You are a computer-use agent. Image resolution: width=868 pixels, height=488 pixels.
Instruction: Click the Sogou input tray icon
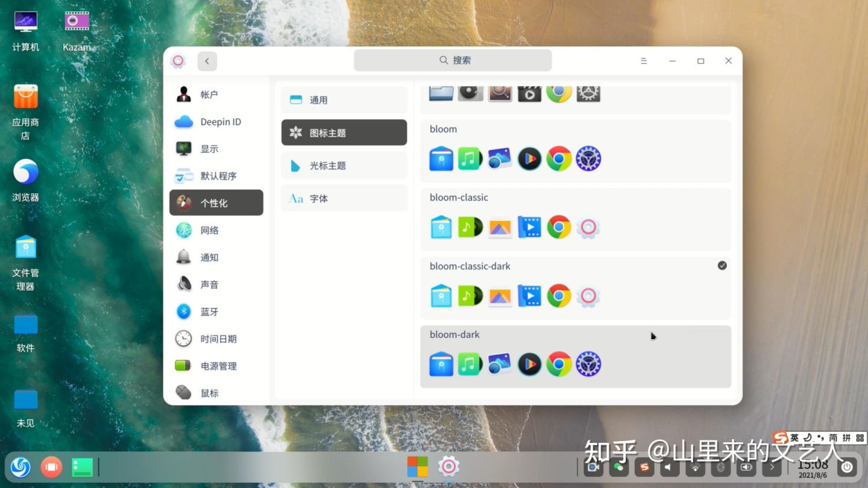(644, 467)
